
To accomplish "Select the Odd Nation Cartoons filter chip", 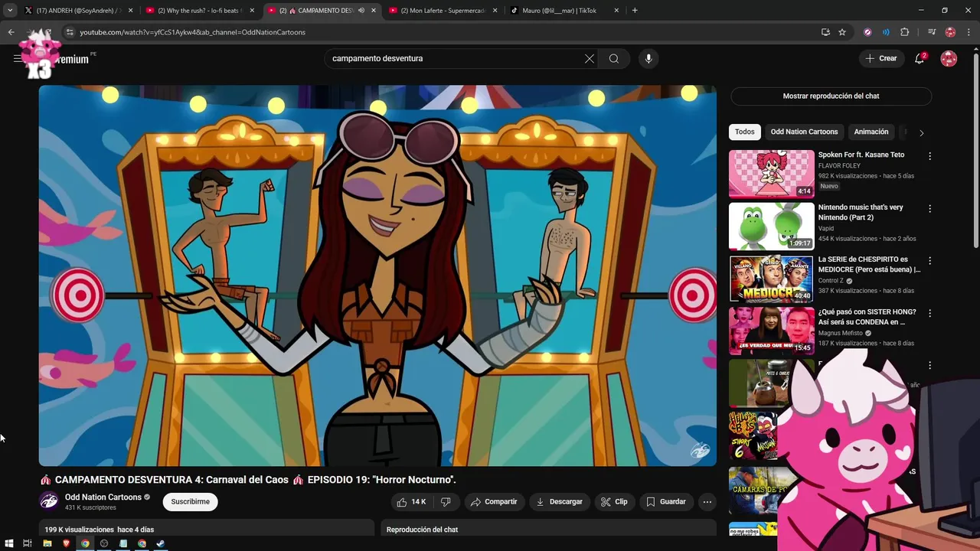I will (x=804, y=132).
